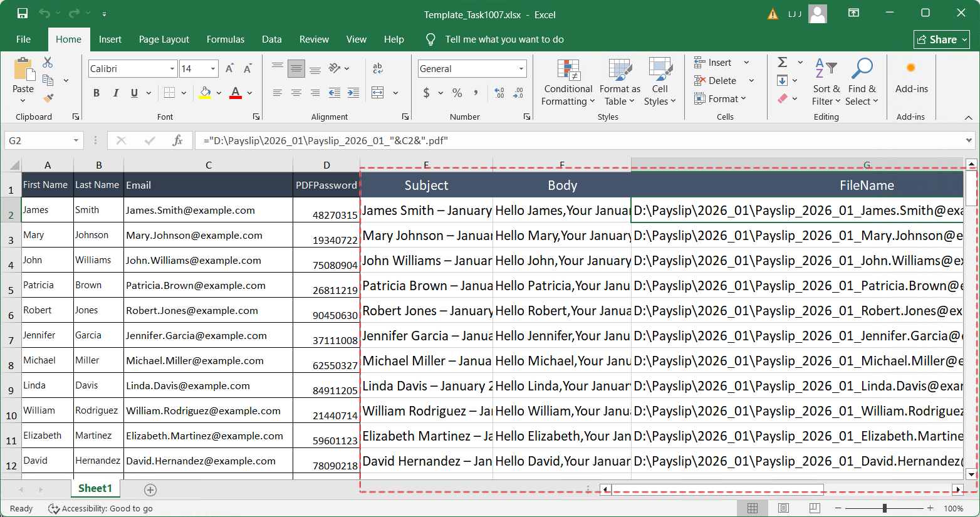The width and height of the screenshot is (980, 517).
Task: Switch to the Formulas ribbon tab
Action: coord(225,39)
